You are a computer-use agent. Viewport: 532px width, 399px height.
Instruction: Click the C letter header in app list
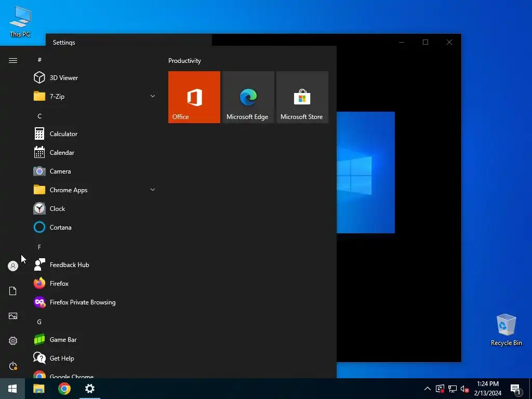click(39, 116)
